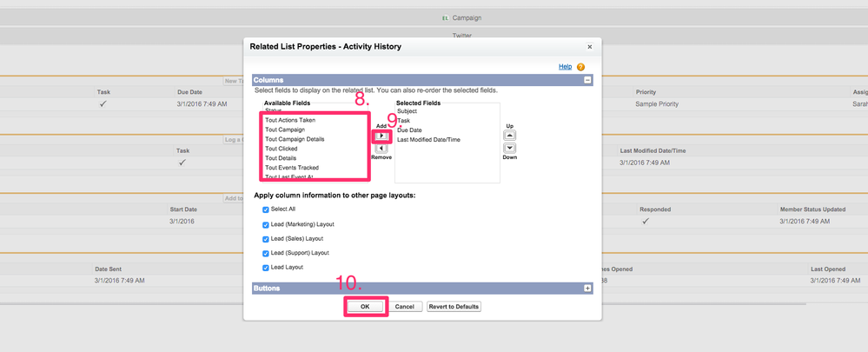Image resolution: width=868 pixels, height=352 pixels.
Task: Open the Help link
Action: (565, 67)
